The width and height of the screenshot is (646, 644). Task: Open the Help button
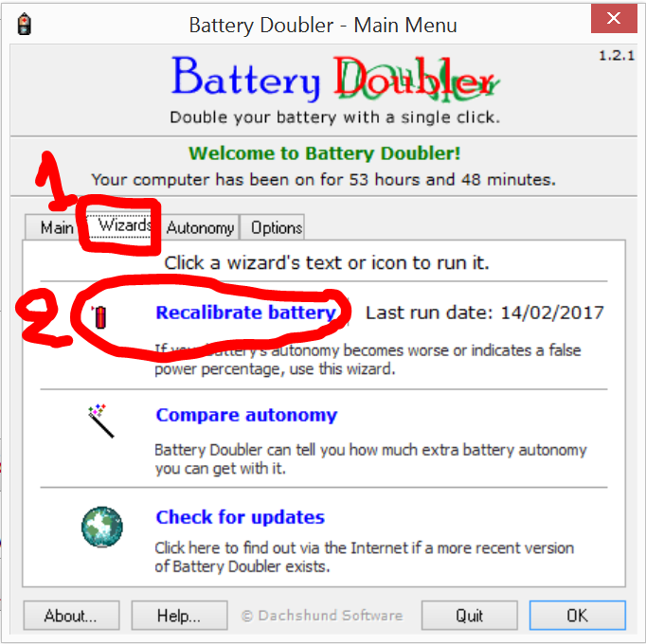[179, 616]
